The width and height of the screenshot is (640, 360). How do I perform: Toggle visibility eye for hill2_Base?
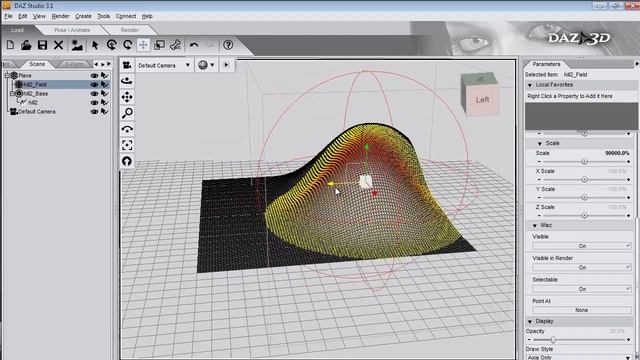click(x=94, y=93)
